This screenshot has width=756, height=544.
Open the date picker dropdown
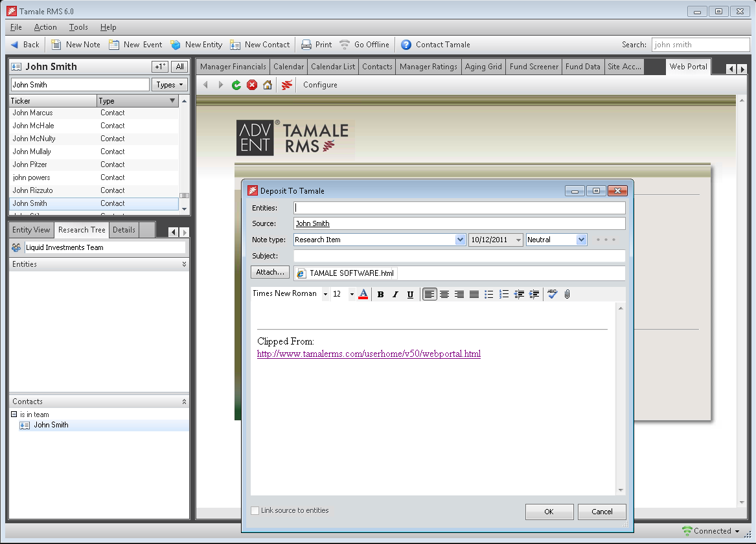(518, 240)
